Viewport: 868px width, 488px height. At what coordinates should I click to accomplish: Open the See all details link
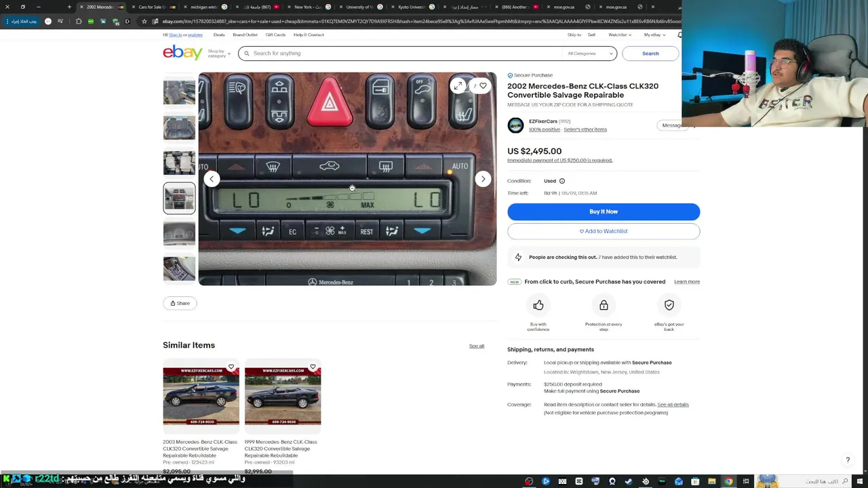click(x=673, y=405)
